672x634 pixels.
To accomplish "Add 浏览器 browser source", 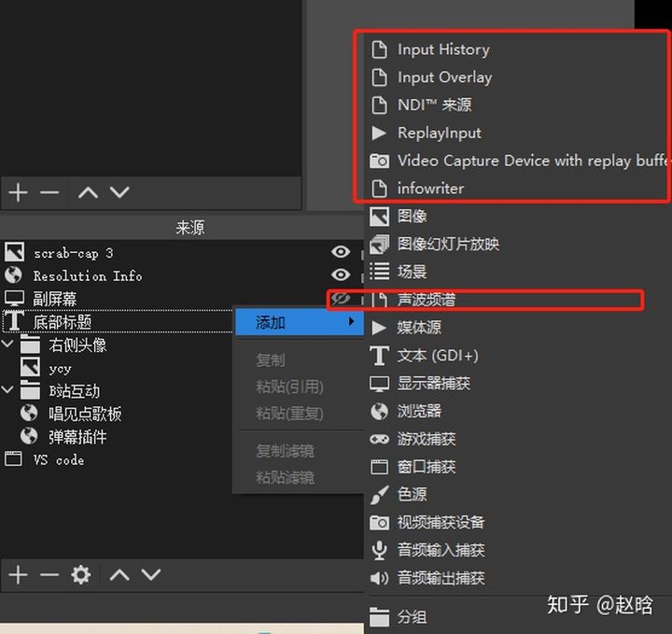I will 518,411.
